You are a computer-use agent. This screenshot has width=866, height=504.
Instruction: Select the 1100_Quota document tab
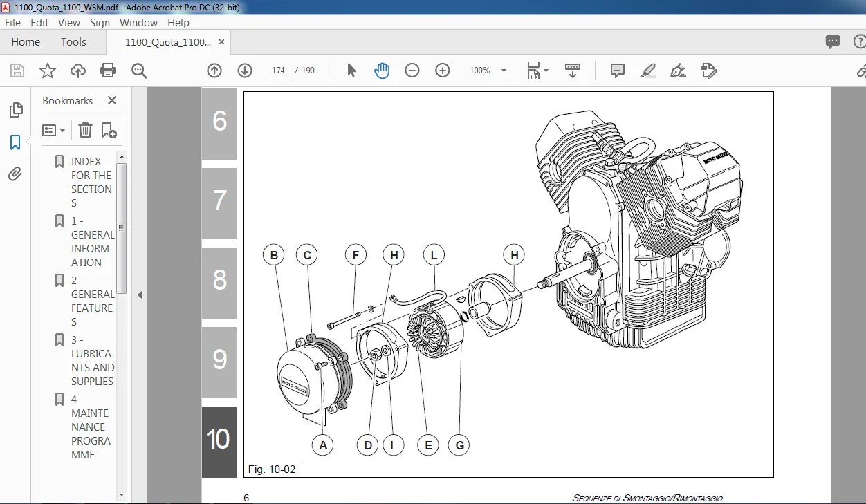(x=168, y=42)
